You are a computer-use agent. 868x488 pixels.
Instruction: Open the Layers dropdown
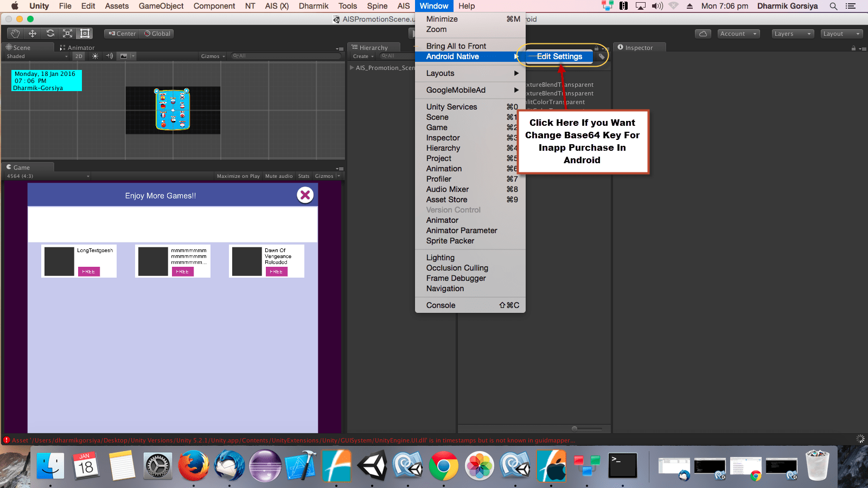click(793, 34)
